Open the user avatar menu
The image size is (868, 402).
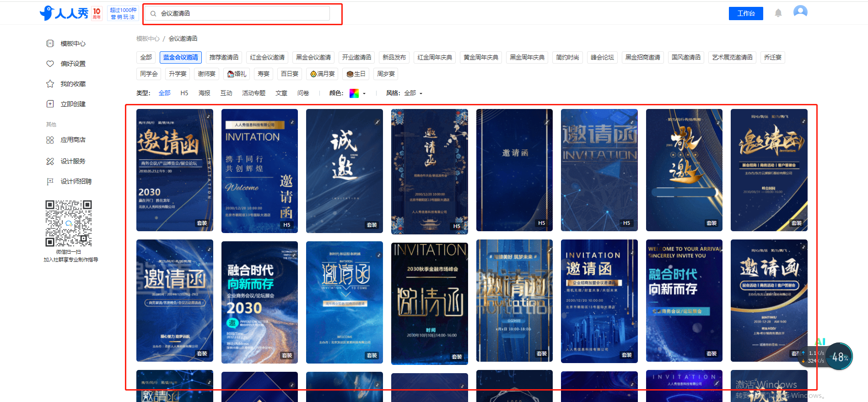(800, 11)
